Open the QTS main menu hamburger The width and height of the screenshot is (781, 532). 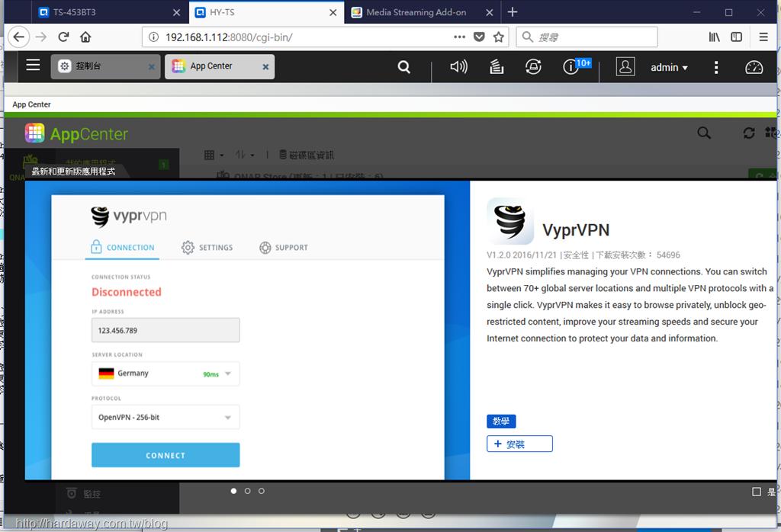(x=33, y=66)
